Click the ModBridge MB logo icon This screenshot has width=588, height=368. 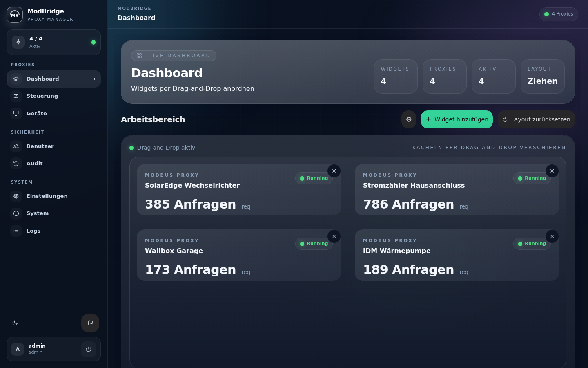pyautogui.click(x=15, y=15)
